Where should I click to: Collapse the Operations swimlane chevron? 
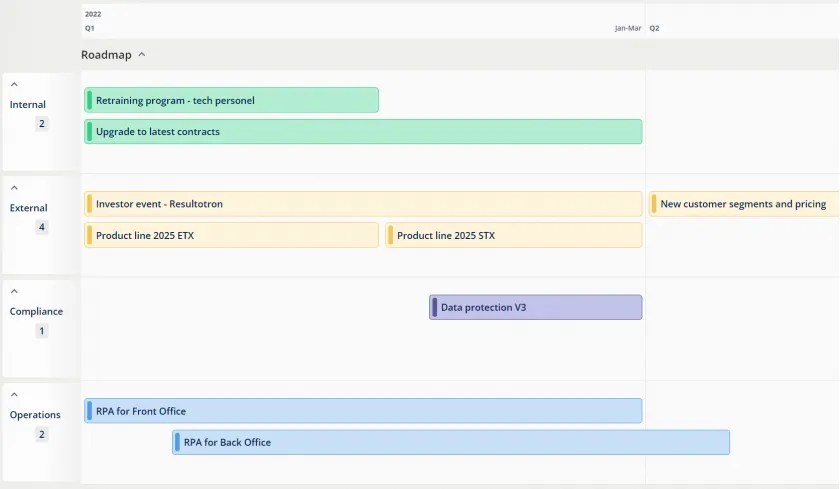[x=14, y=394]
